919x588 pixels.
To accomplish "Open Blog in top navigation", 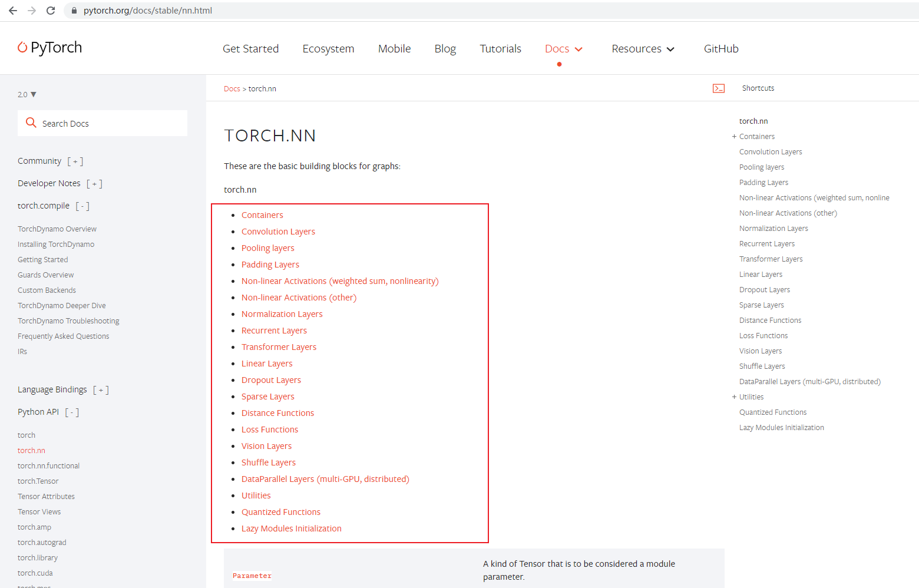I will (x=445, y=49).
